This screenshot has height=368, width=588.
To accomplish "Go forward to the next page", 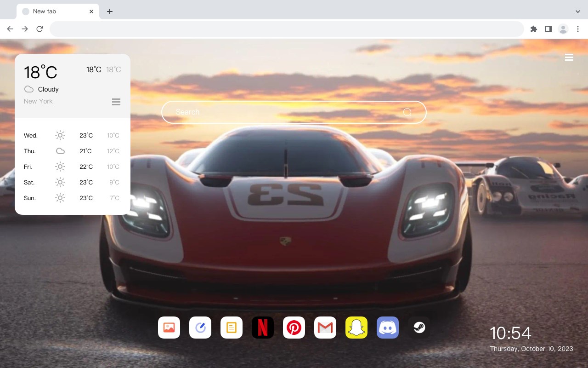I will tap(25, 29).
